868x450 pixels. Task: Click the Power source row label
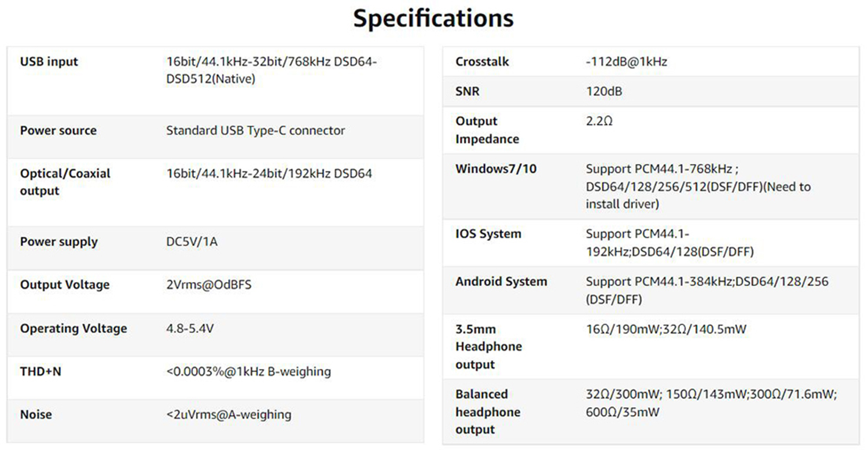click(x=58, y=130)
